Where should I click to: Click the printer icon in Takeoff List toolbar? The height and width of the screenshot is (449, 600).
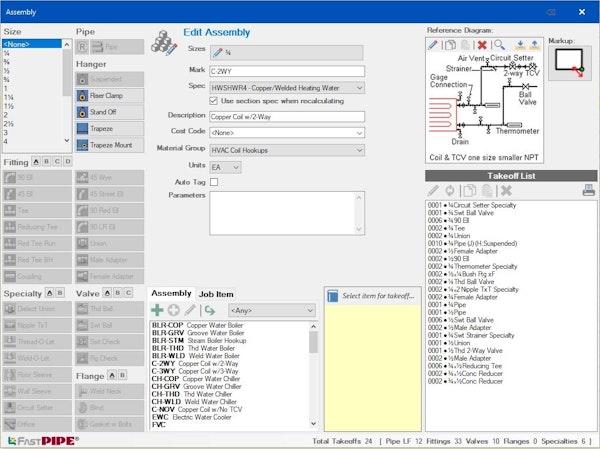pos(589,190)
